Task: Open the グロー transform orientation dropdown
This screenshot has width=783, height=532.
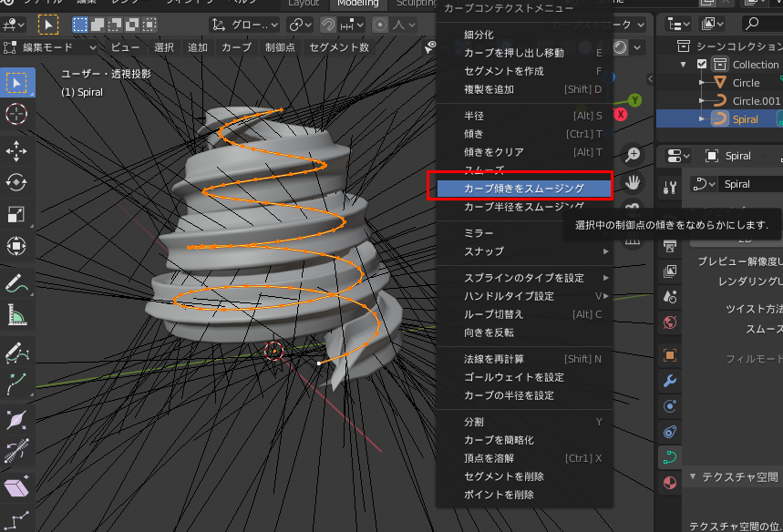Action: point(245,25)
